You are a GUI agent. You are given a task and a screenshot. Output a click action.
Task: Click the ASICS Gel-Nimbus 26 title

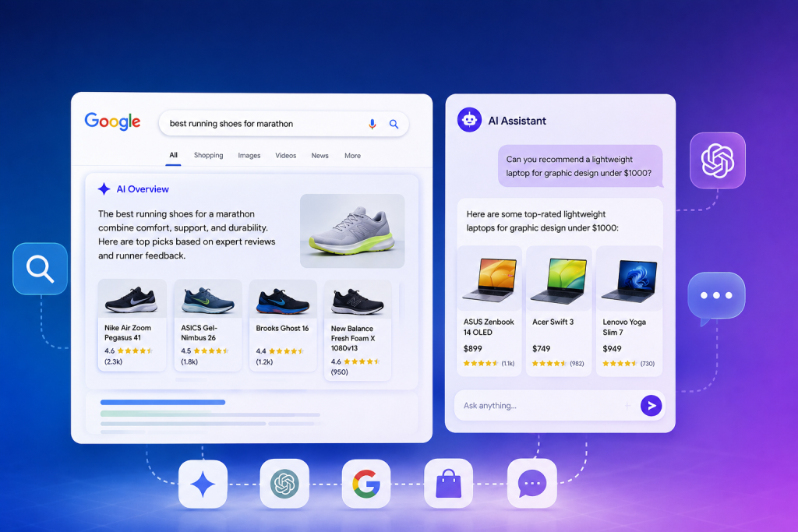199,333
